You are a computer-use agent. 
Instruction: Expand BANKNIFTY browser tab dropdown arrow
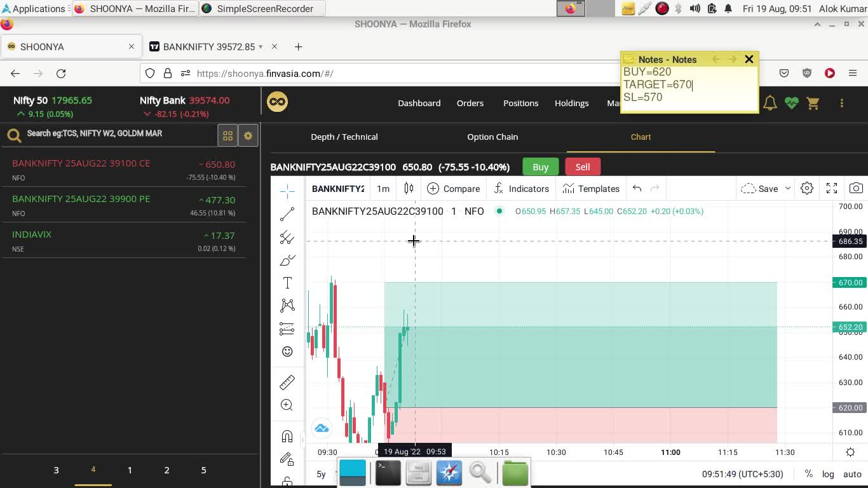[x=261, y=47]
